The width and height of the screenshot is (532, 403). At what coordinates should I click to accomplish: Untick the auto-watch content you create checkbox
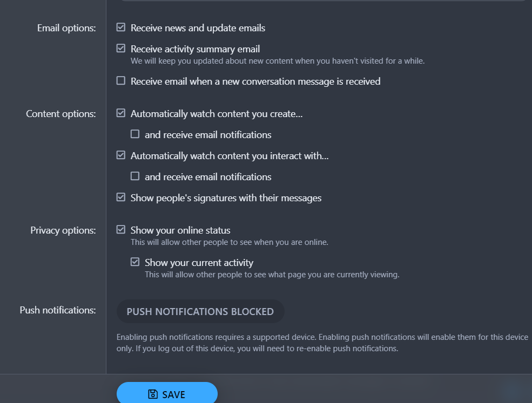pos(121,113)
